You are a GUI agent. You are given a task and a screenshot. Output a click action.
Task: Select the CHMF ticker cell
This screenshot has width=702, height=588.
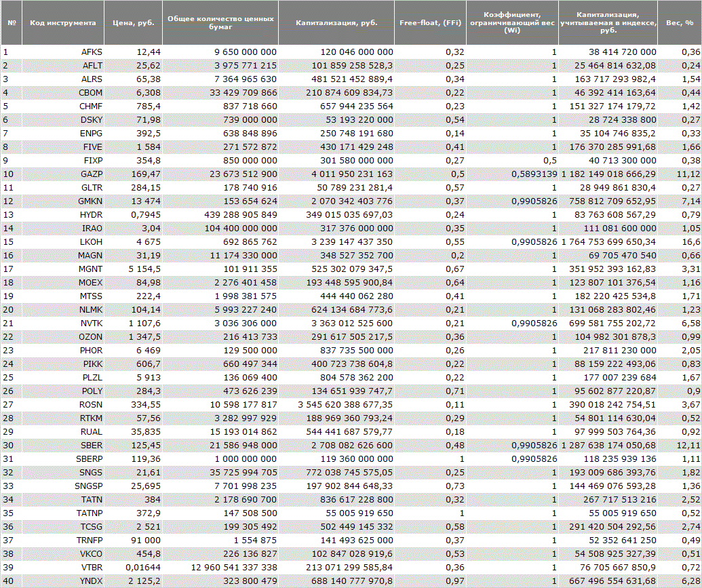[63, 106]
